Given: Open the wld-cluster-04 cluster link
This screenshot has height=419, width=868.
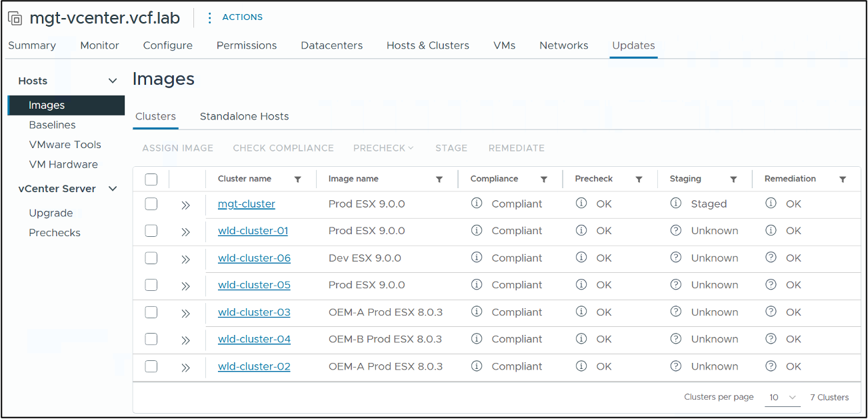Looking at the screenshot, I should coord(254,339).
